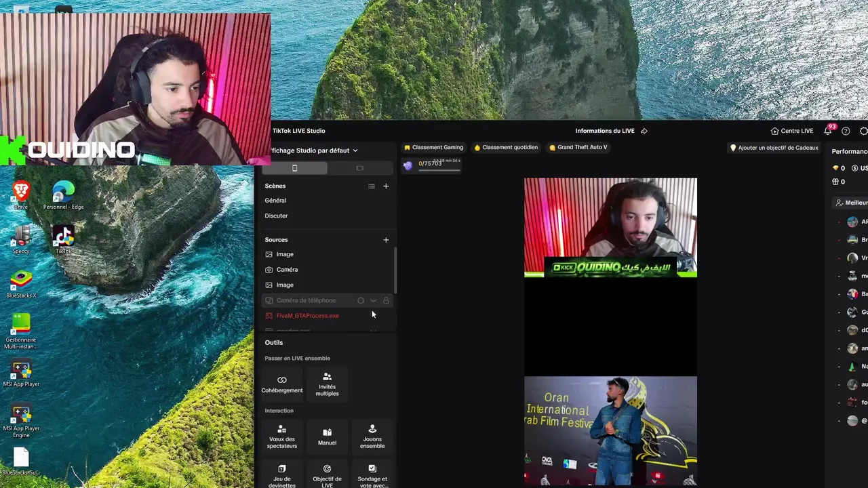Open the TikTok desktop shortcut
This screenshot has width=868, height=488.
63,239
